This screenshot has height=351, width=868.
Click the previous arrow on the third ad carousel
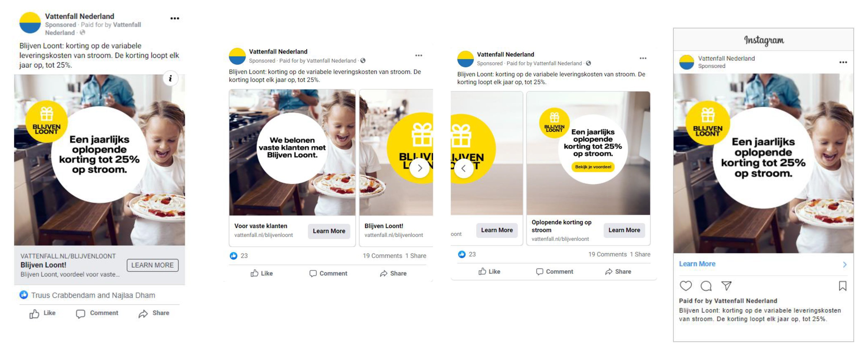tap(464, 168)
